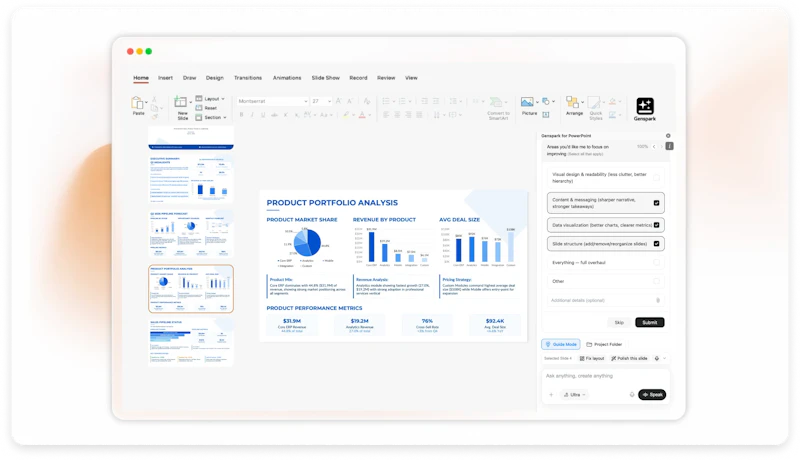Click the Paste clipboard icon
The height and width of the screenshot is (460, 800).
pos(136,103)
